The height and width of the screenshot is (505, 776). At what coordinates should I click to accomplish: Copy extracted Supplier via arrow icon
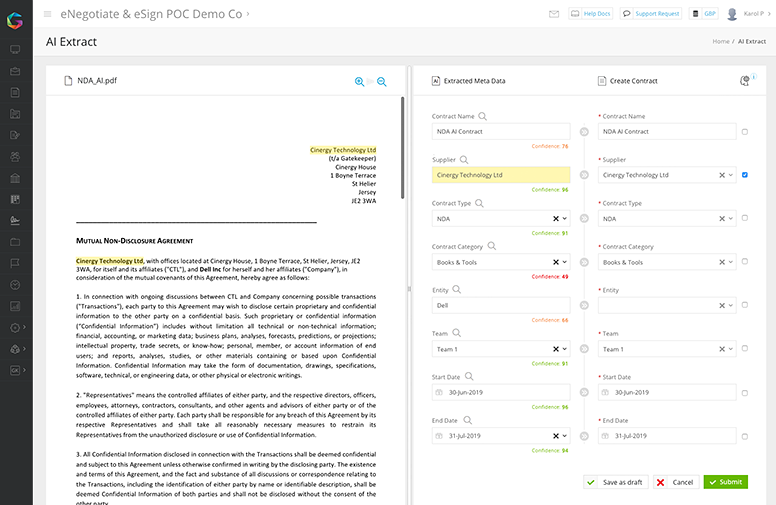tap(584, 175)
